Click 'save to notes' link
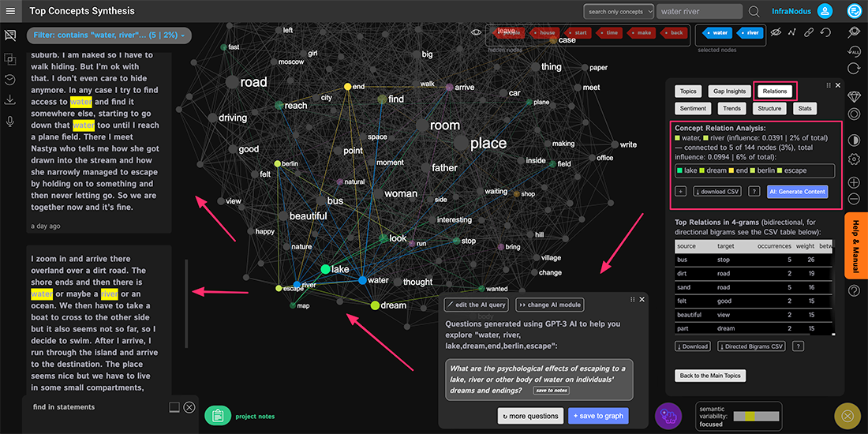This screenshot has width=868, height=434. (x=551, y=391)
